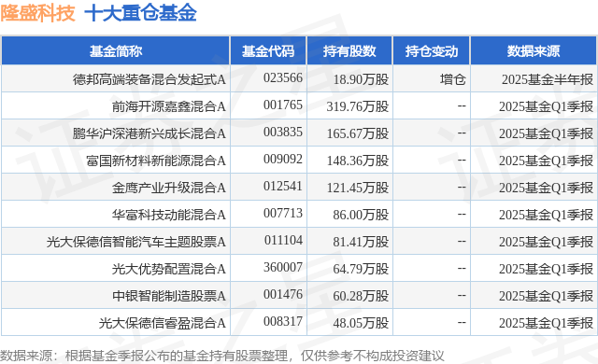Screen dimensions: 598x364
Task: Click 光大保德信智能汽车主题股票A
Action: click(x=136, y=242)
